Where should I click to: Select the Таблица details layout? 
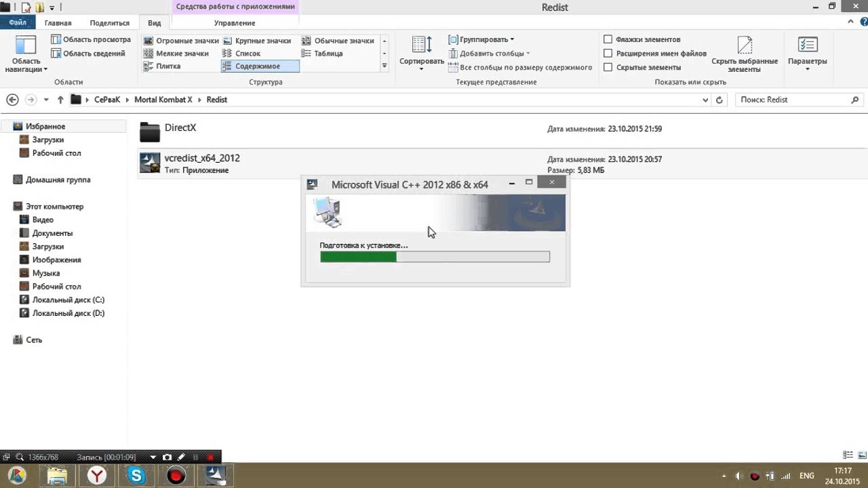click(x=322, y=54)
